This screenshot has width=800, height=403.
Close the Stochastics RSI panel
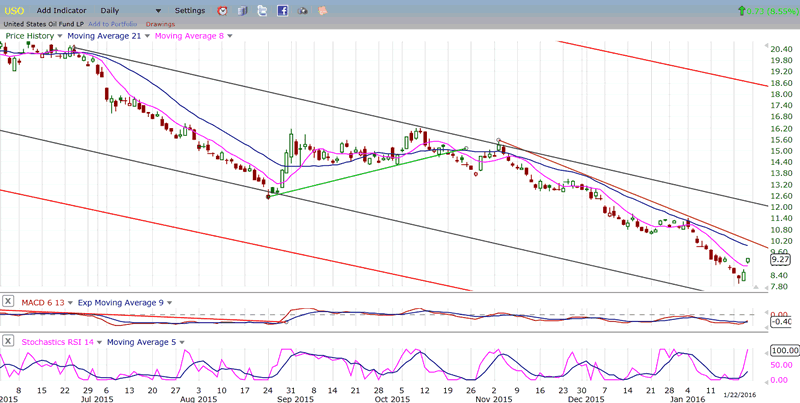[x=8, y=343]
